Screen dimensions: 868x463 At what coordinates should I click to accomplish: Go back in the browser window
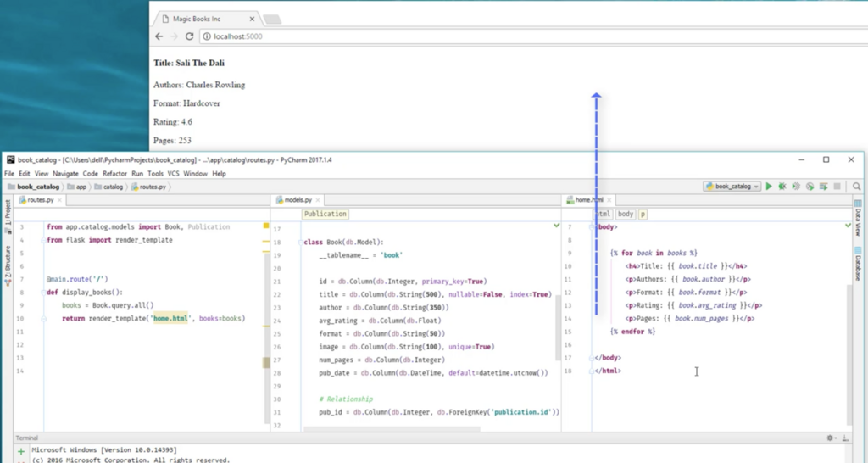point(159,36)
